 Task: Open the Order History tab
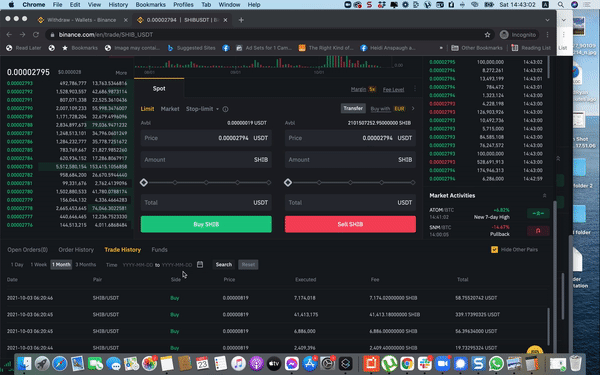(x=76, y=249)
